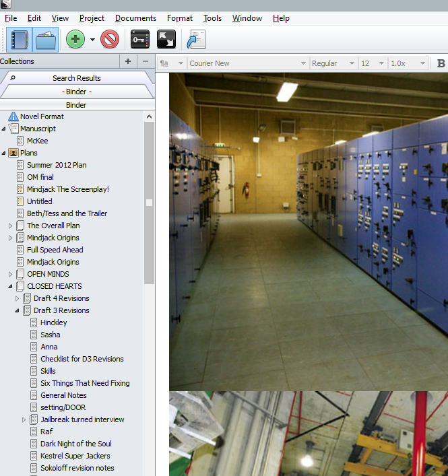Image resolution: width=448 pixels, height=476 pixels.
Task: Click the binder vertical scrollbar thumb
Action: [149, 202]
